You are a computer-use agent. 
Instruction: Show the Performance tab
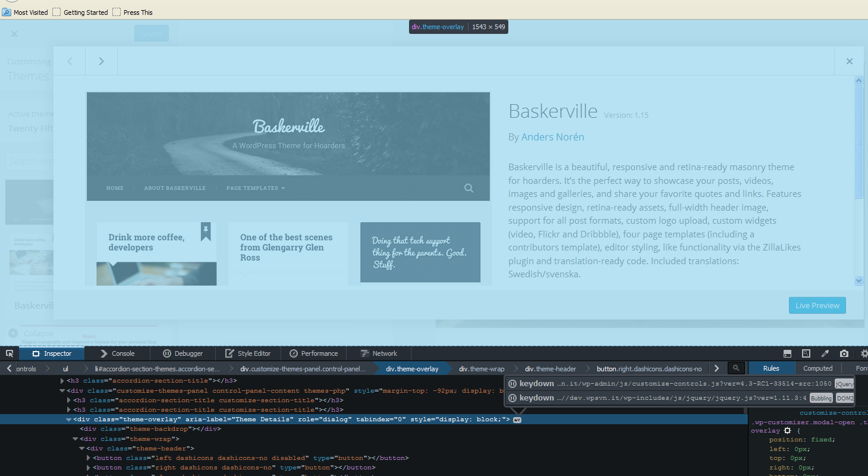click(313, 353)
